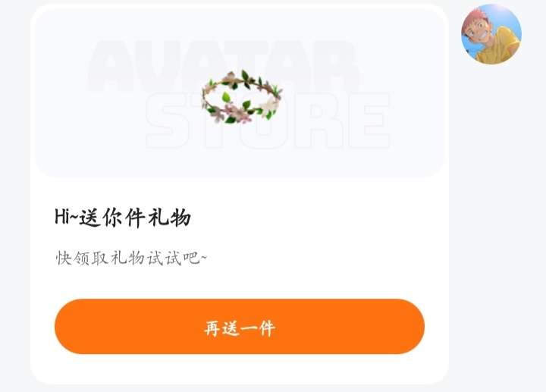The image size is (546, 392).
Task: Click the 快领取礼物试试吧~ subtitle text
Action: [131, 258]
